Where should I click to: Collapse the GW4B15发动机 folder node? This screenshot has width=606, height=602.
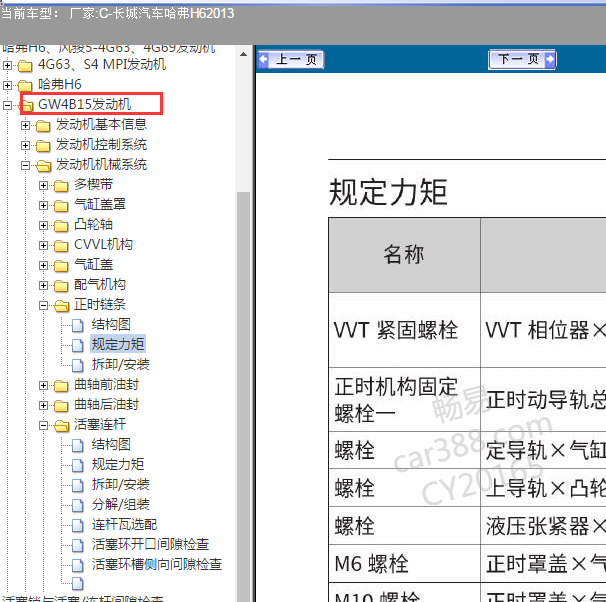pos(7,105)
